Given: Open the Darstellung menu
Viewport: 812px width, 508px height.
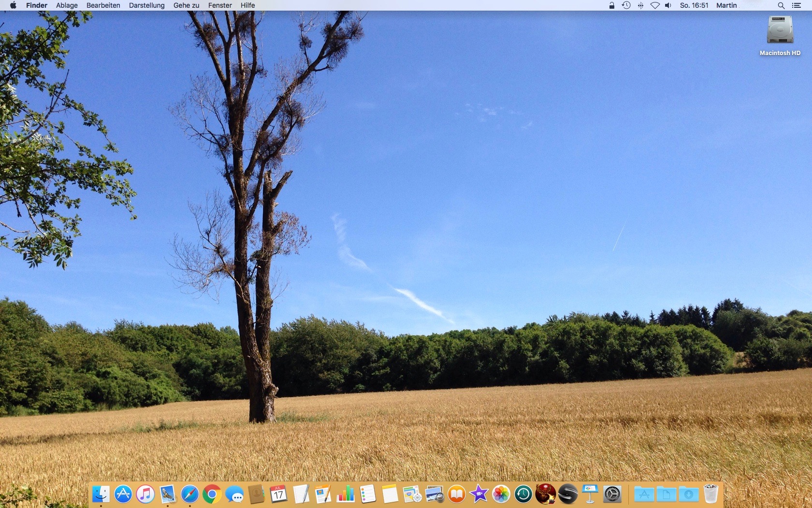Looking at the screenshot, I should tap(146, 5).
